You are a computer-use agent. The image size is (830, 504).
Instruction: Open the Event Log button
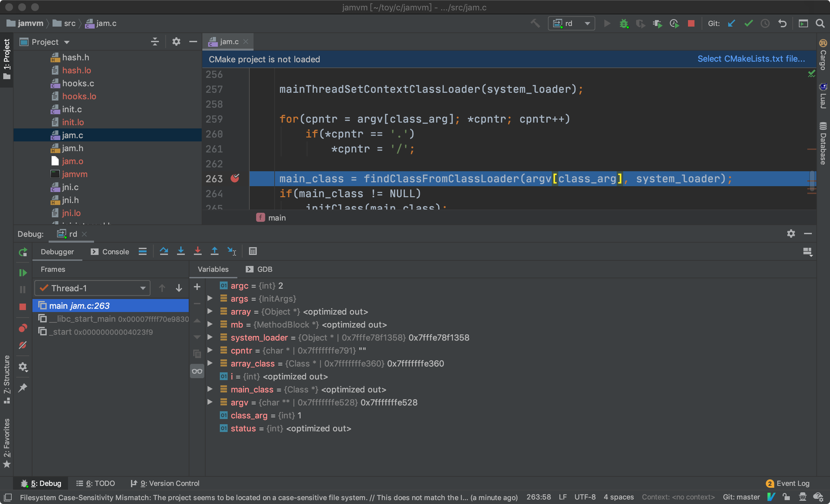pyautogui.click(x=788, y=483)
